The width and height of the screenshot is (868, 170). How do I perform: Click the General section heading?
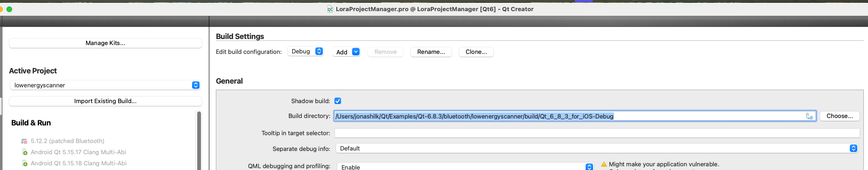229,81
